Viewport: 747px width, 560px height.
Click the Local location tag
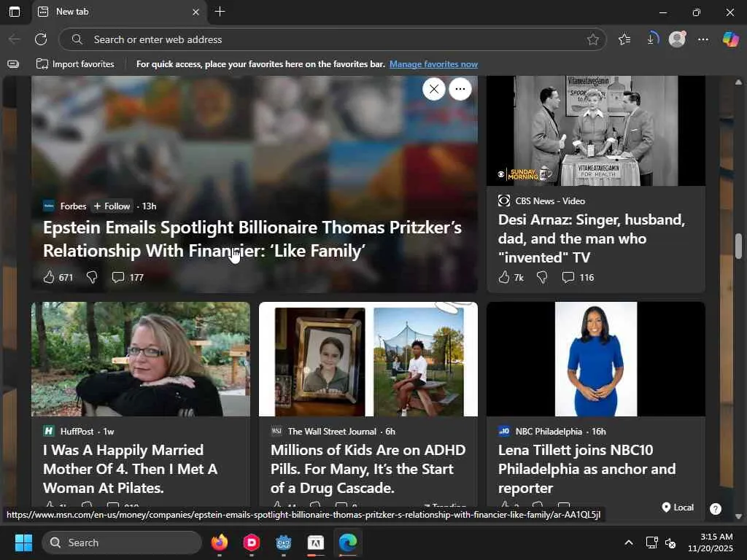tap(678, 507)
